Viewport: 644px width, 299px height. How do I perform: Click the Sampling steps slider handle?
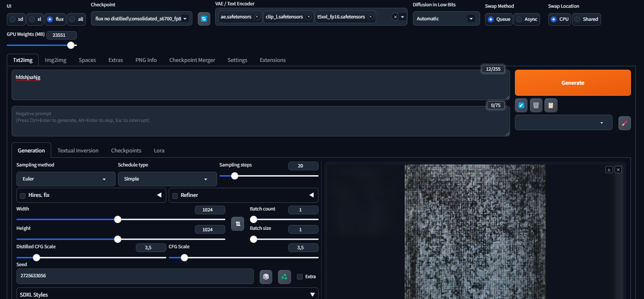coord(234,176)
